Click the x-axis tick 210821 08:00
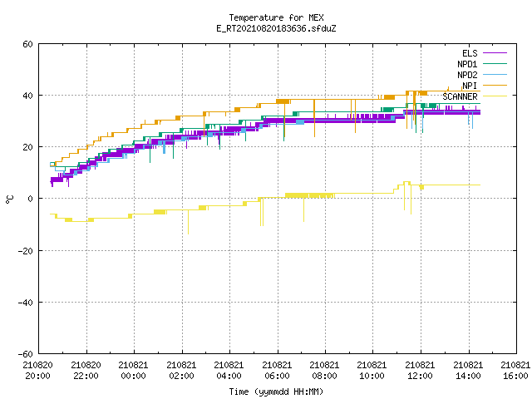The width and height of the screenshot is (532, 399). pyautogui.click(x=325, y=371)
